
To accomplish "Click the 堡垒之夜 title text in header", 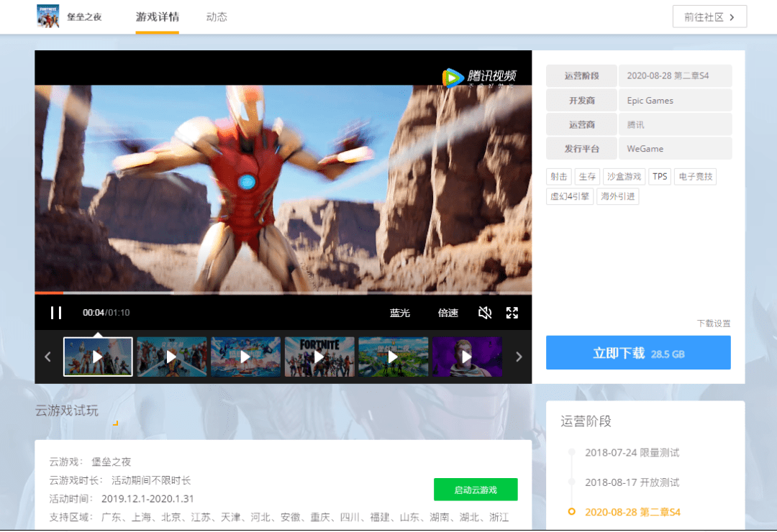I will (x=84, y=17).
